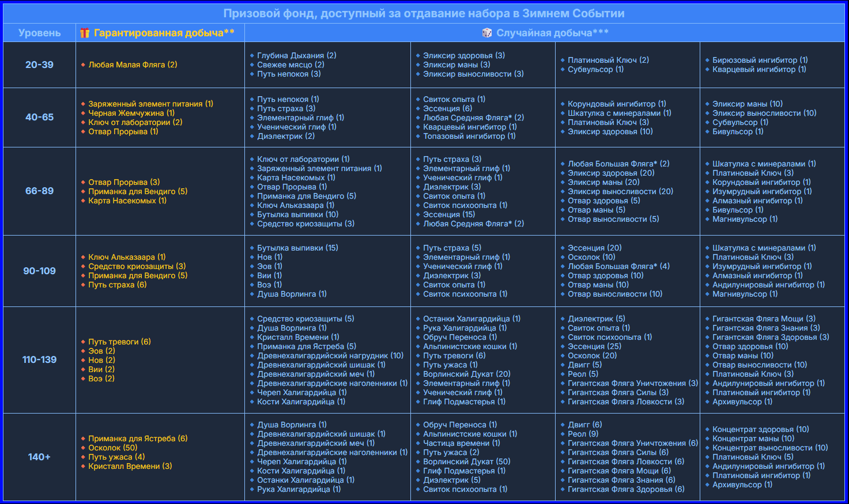Select the table title Призовой фонд heading
Image resolution: width=849 pixels, height=504 pixels.
[424, 13]
